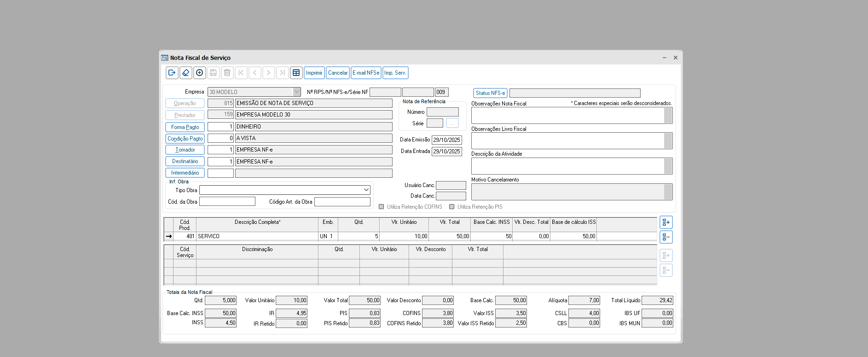The height and width of the screenshot is (357, 868).
Task: Click the Observações Nota Fiscal scrollbar
Action: (668, 116)
